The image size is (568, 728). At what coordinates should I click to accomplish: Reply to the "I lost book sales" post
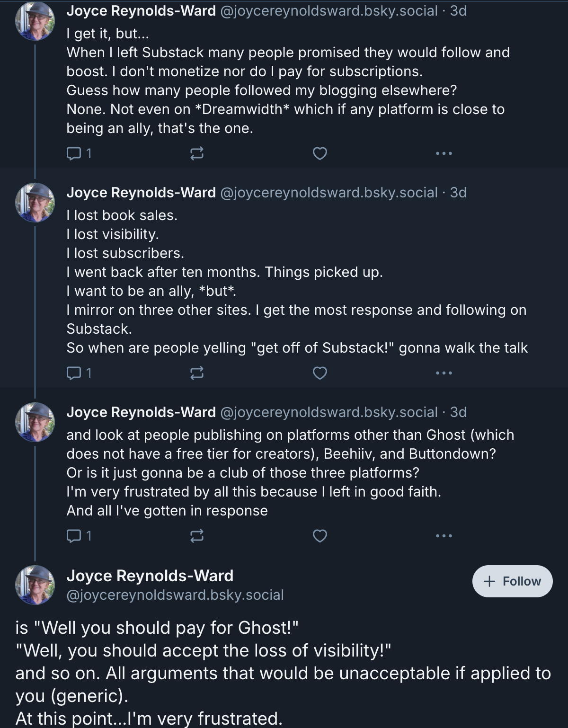pos(74,373)
